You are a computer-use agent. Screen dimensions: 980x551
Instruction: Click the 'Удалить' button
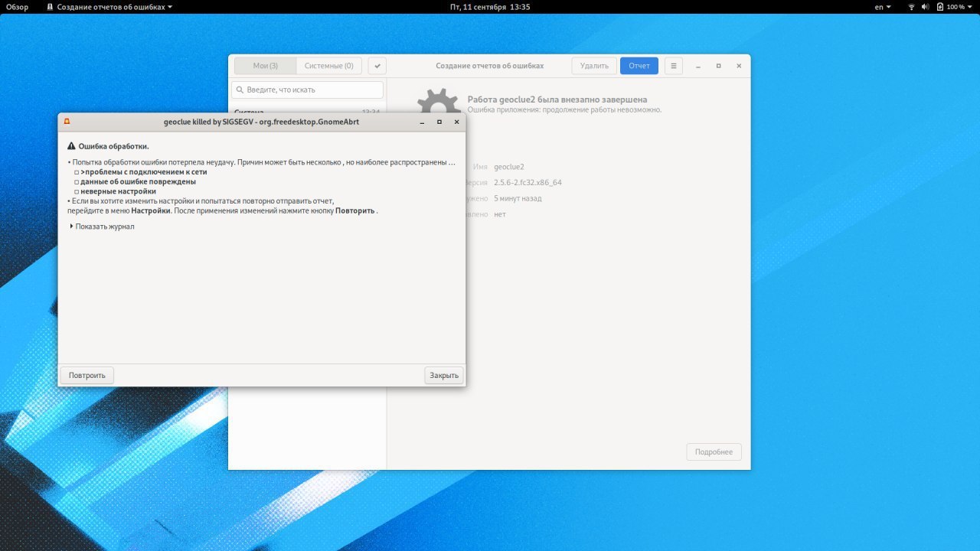[594, 66]
